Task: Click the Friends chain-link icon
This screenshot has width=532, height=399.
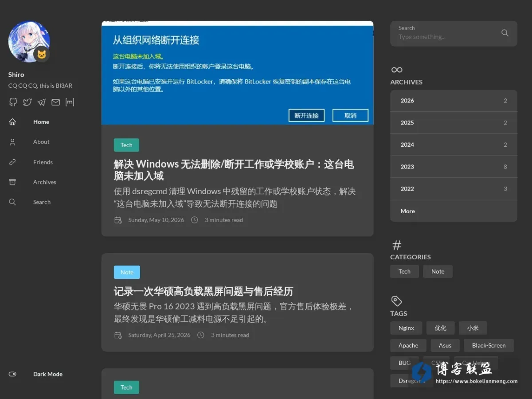Action: [12, 162]
